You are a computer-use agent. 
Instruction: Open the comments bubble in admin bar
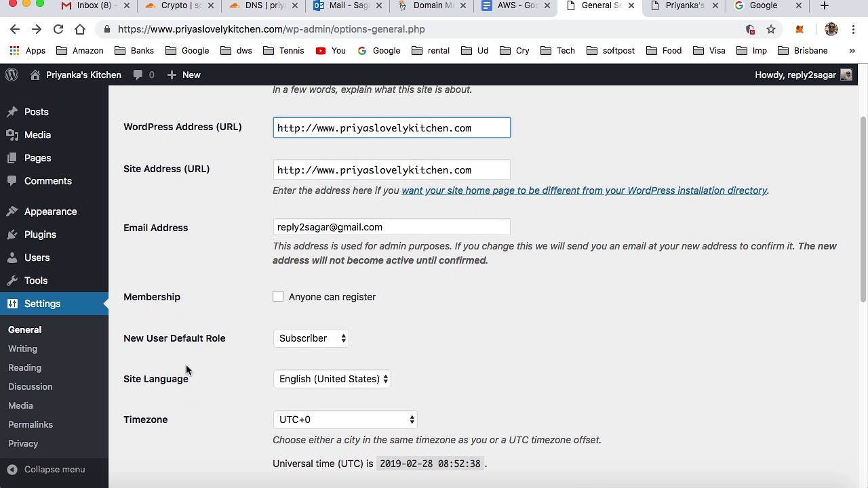click(144, 75)
